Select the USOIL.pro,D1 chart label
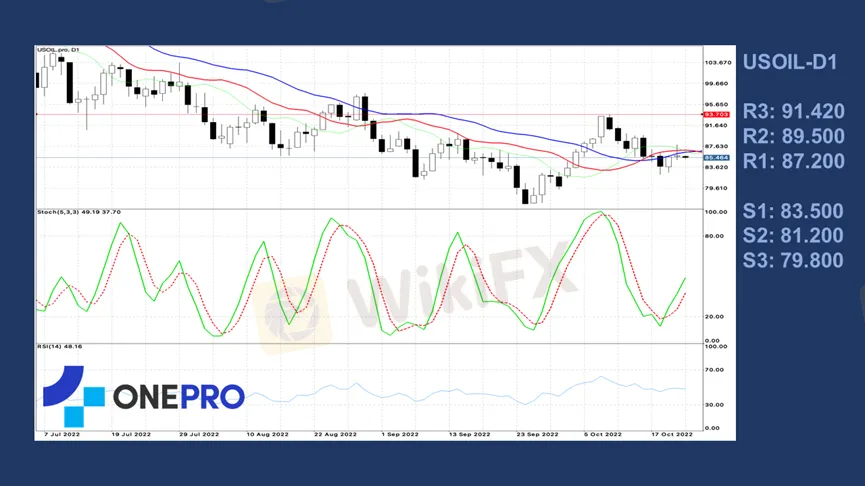Screen dimensions: 865x486 click(59, 50)
